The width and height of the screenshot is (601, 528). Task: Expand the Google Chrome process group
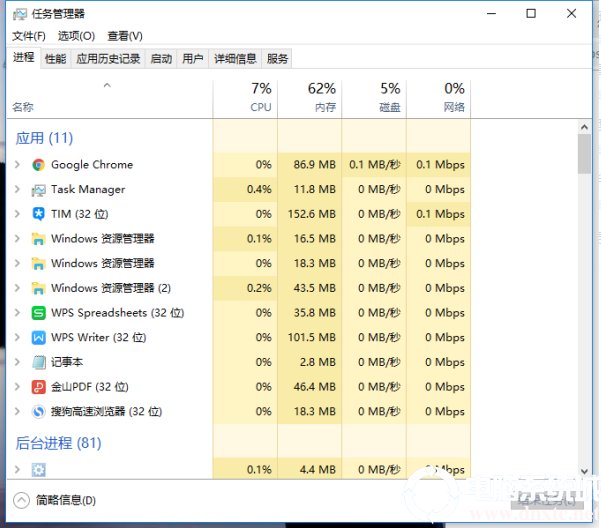(17, 165)
